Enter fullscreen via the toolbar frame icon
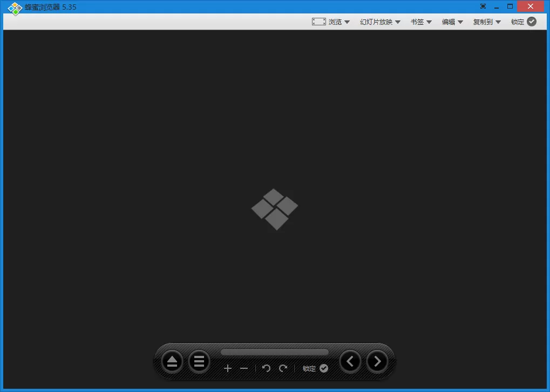 pos(318,21)
